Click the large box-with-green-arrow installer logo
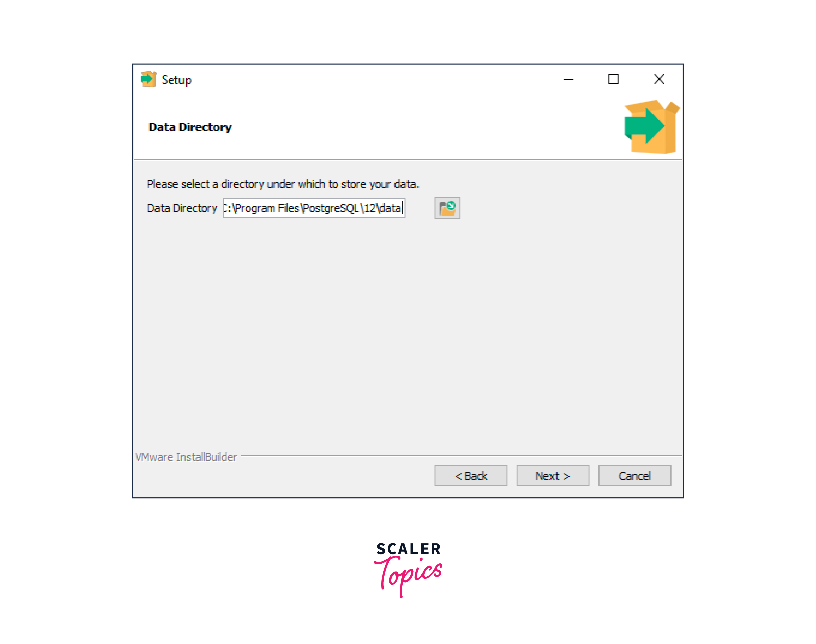 point(652,127)
